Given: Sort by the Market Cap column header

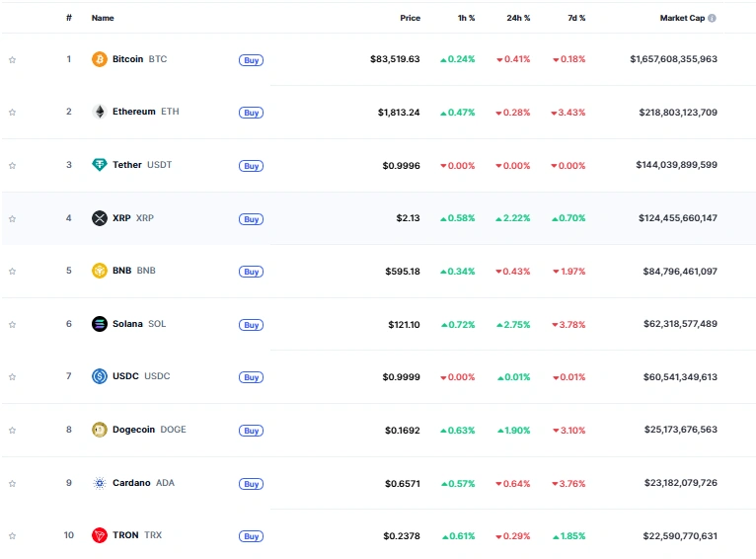Looking at the screenshot, I should coord(683,18).
